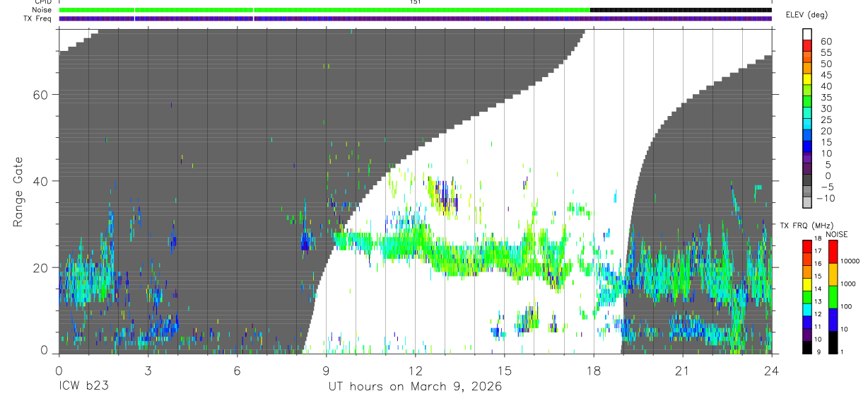Click the black end of the Noise strip
The image size is (868, 401).
click(x=681, y=10)
